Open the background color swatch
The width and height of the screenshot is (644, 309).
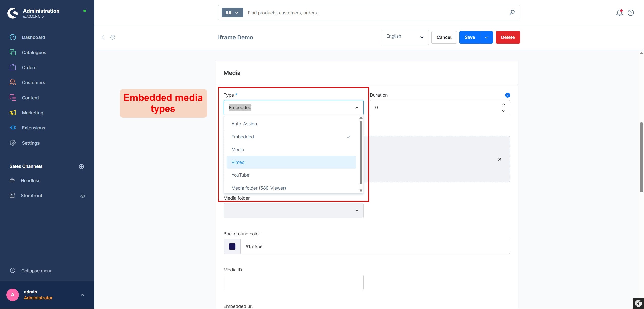(232, 246)
